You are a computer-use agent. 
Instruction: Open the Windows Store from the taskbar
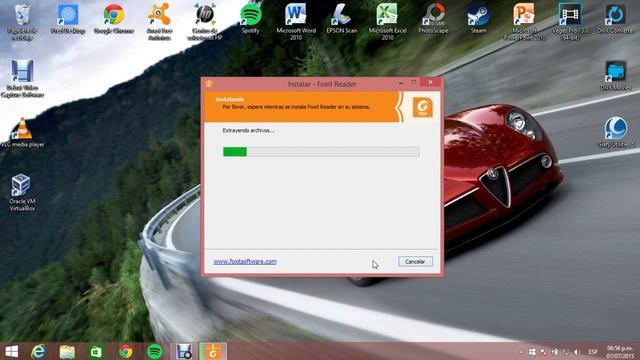pyautogui.click(x=96, y=351)
